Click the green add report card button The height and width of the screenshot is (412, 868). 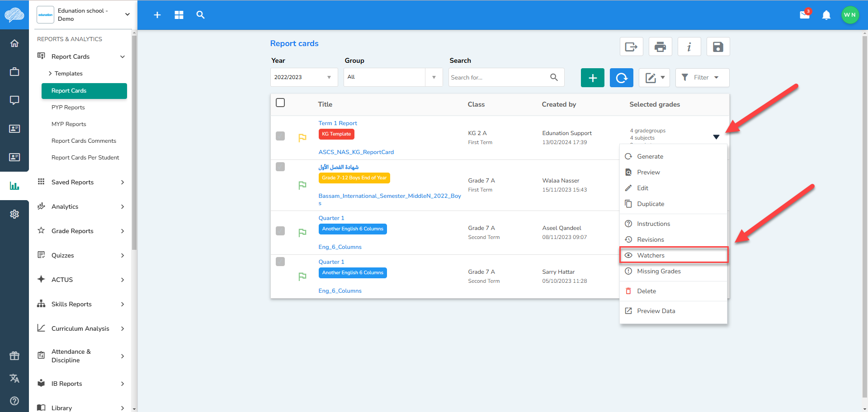tap(593, 78)
